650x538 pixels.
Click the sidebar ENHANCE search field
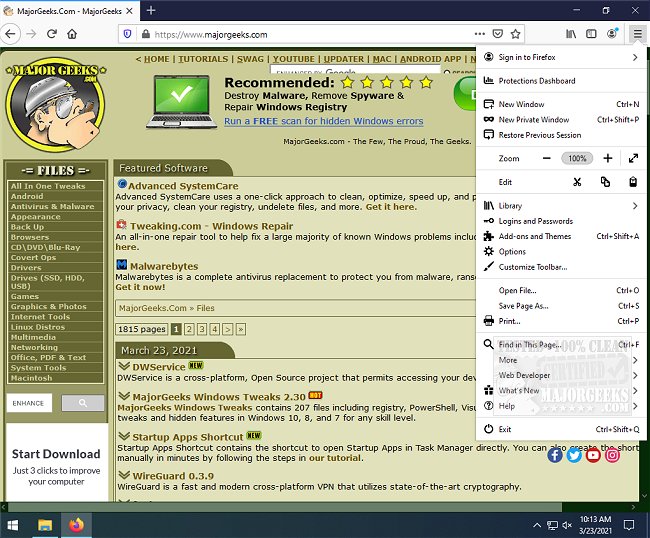point(29,403)
